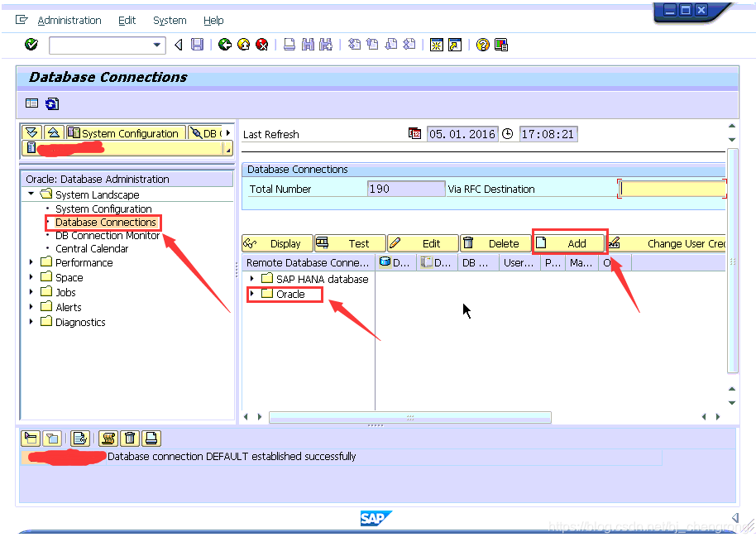Click the list view icon under title

(31, 103)
